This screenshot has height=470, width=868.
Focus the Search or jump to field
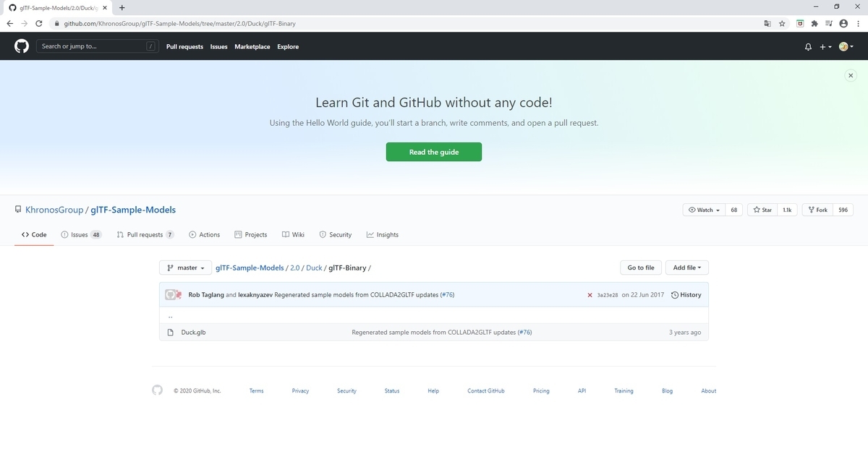[x=98, y=46]
